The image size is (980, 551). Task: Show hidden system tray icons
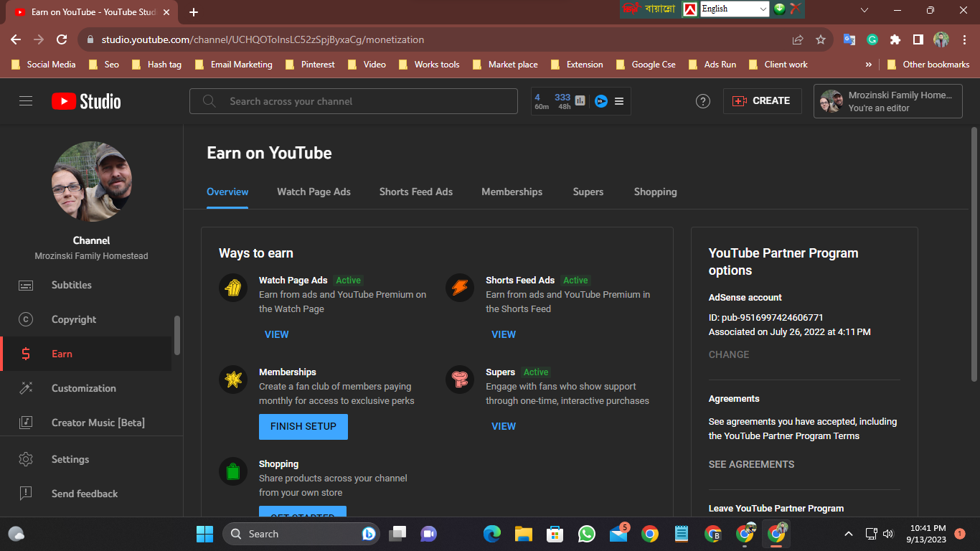pyautogui.click(x=849, y=534)
